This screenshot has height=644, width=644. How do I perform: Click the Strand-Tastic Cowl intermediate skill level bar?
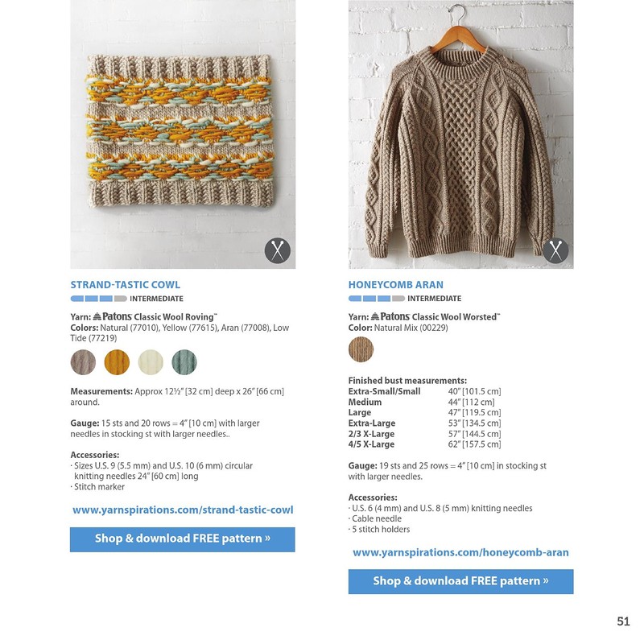point(98,299)
